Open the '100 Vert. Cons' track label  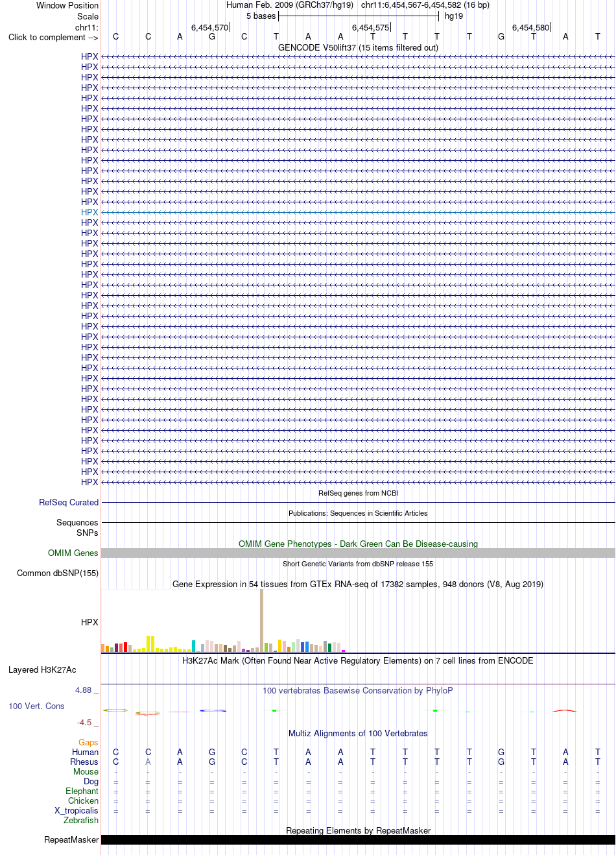(36, 706)
